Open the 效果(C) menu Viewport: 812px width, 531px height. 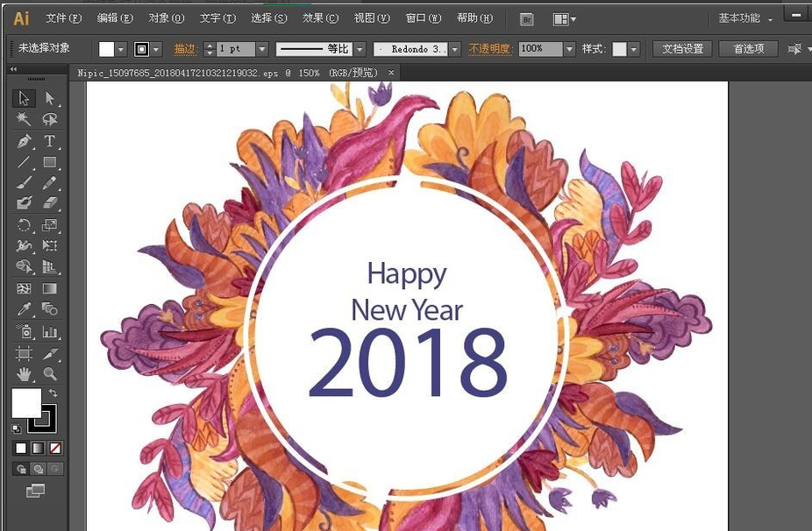coord(320,18)
